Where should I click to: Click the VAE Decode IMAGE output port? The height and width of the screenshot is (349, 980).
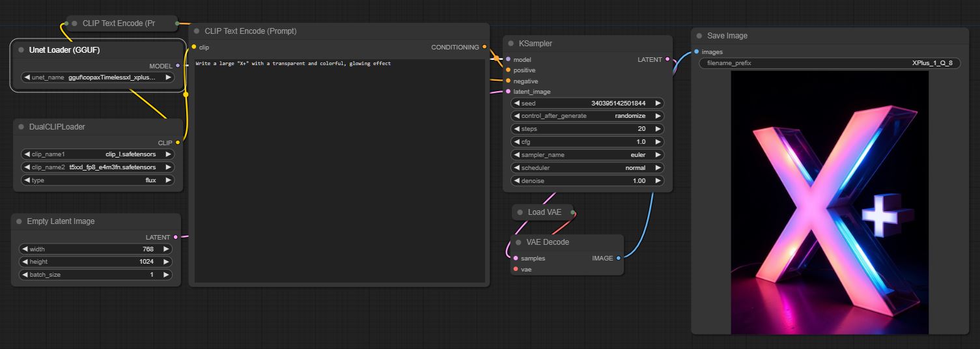pyautogui.click(x=618, y=258)
